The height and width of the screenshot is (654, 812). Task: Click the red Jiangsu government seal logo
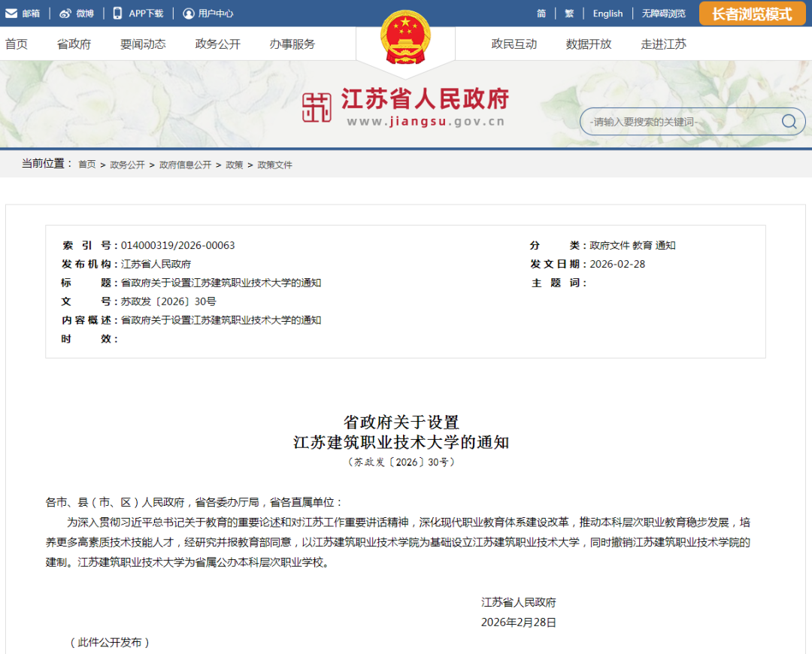coord(317,107)
